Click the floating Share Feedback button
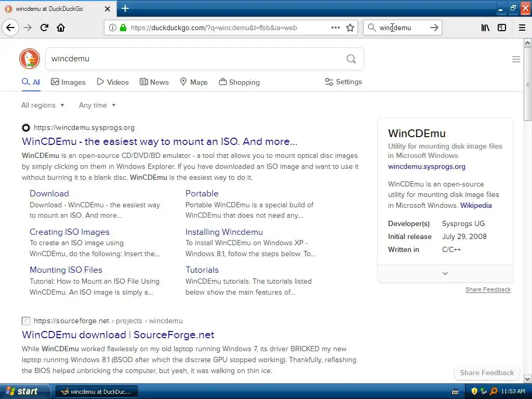This screenshot has width=532, height=399. pyautogui.click(x=487, y=373)
